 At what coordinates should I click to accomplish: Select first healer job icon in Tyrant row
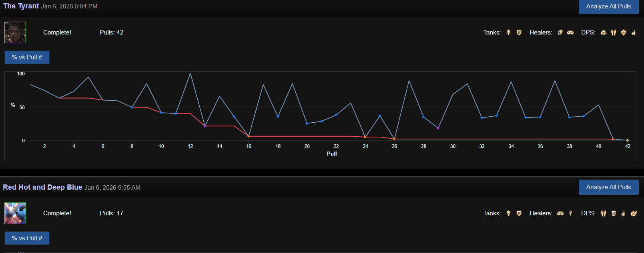point(560,32)
